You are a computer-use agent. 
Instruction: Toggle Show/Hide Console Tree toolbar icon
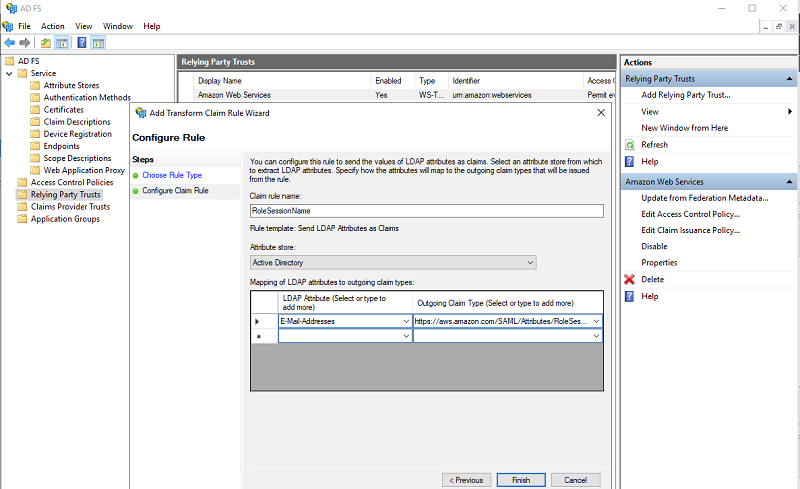coord(62,43)
